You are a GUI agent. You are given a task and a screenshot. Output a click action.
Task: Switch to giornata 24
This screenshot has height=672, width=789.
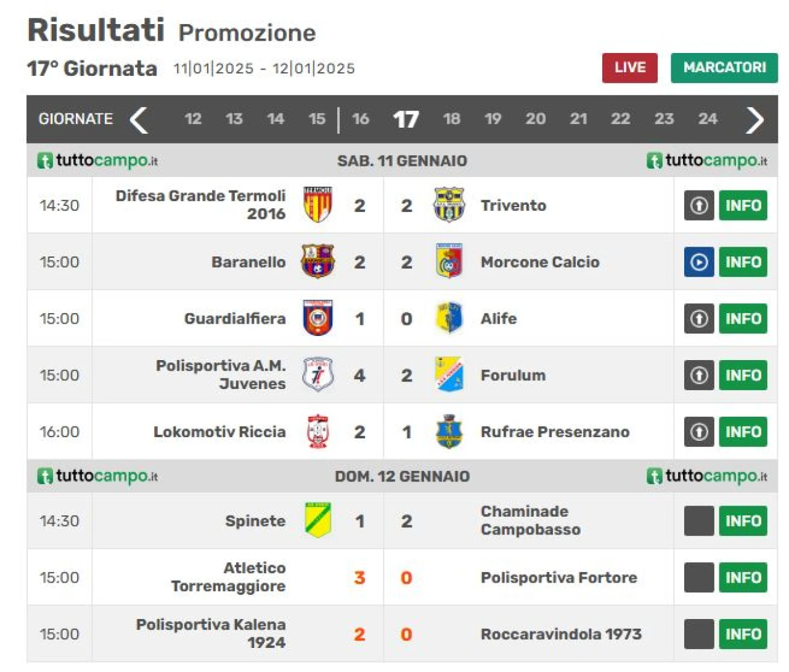point(708,119)
